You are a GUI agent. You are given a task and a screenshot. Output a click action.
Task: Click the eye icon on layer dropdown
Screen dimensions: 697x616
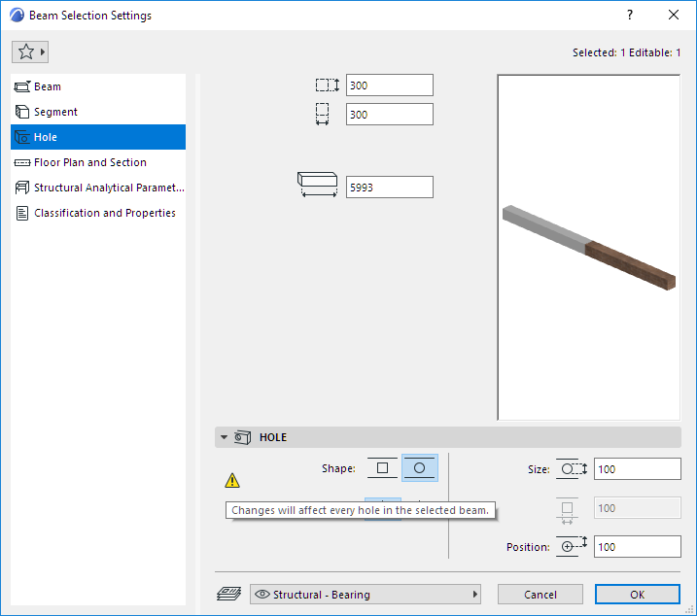click(262, 595)
